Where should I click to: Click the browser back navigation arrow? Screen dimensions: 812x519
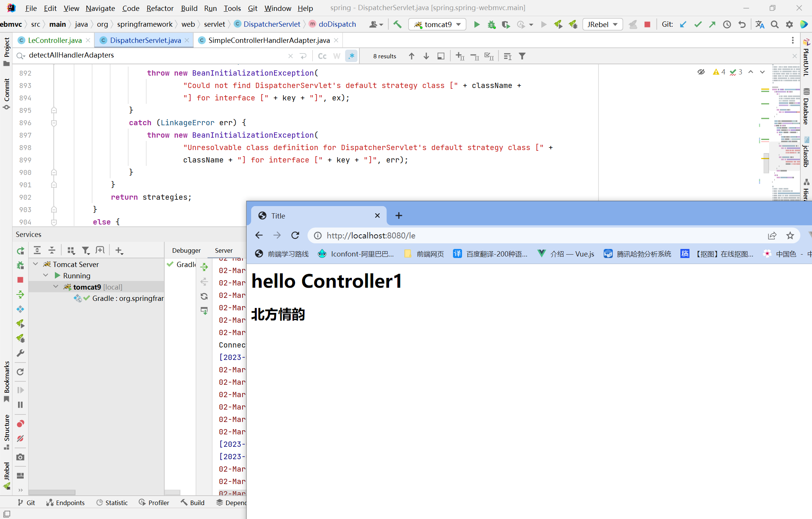click(259, 235)
